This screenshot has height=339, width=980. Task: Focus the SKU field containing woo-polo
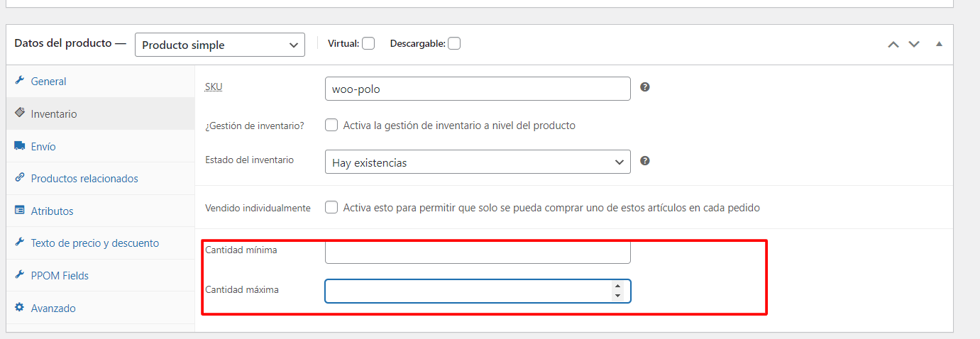pyautogui.click(x=478, y=89)
